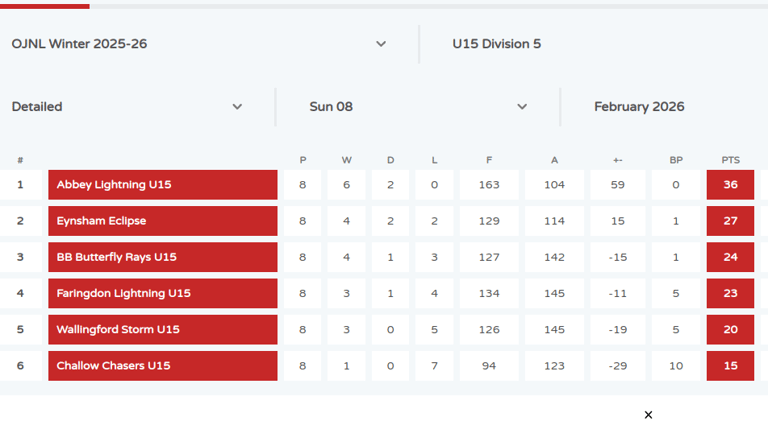Select U15 Division 5 heading
This screenshot has height=421, width=768.
(x=496, y=44)
